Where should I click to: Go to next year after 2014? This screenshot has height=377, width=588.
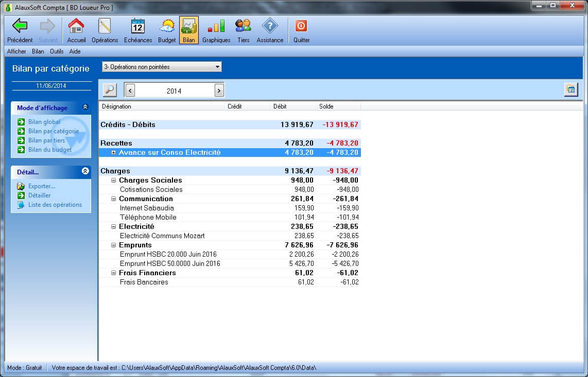[219, 91]
